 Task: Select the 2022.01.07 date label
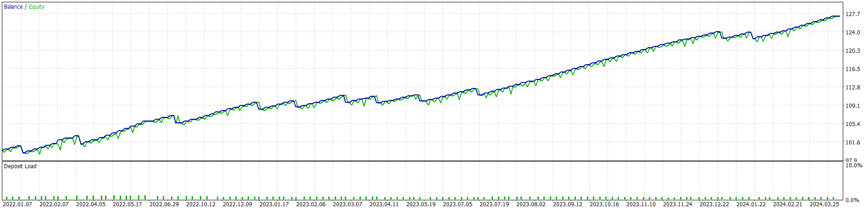(17, 204)
